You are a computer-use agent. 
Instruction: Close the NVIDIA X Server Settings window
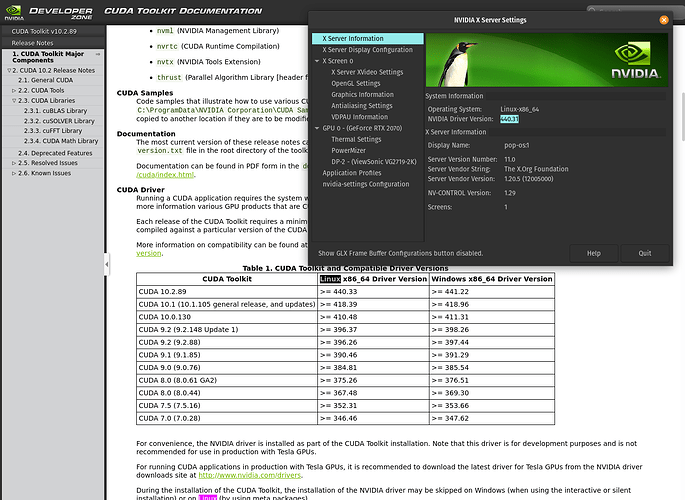coord(664,20)
